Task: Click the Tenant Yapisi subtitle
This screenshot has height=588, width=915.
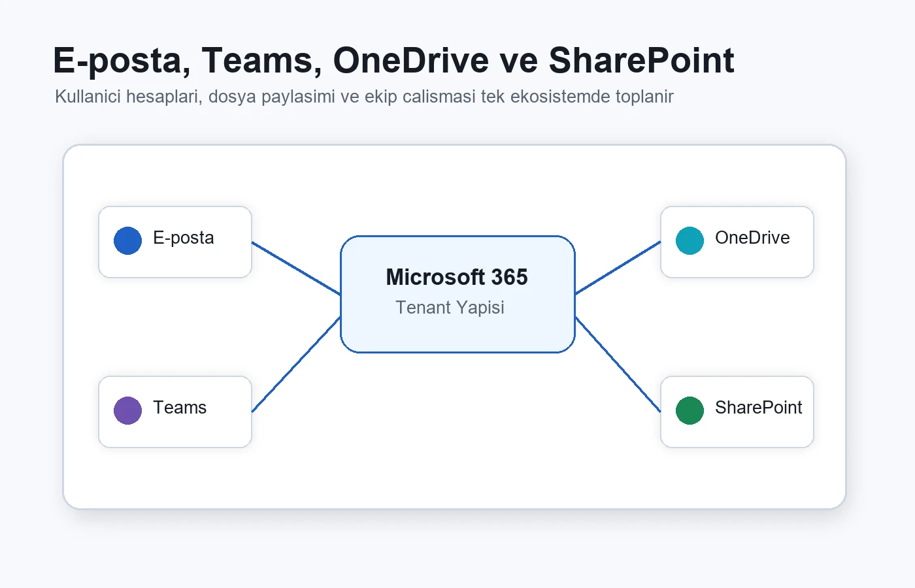Action: tap(450, 308)
